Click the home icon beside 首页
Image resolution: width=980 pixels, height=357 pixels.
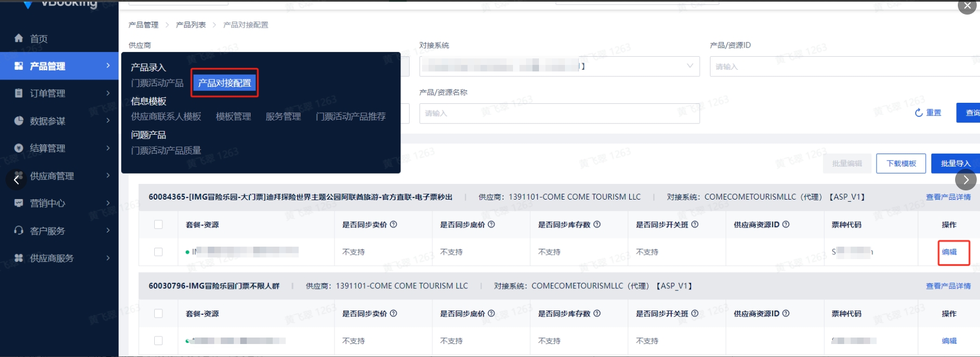click(x=19, y=38)
